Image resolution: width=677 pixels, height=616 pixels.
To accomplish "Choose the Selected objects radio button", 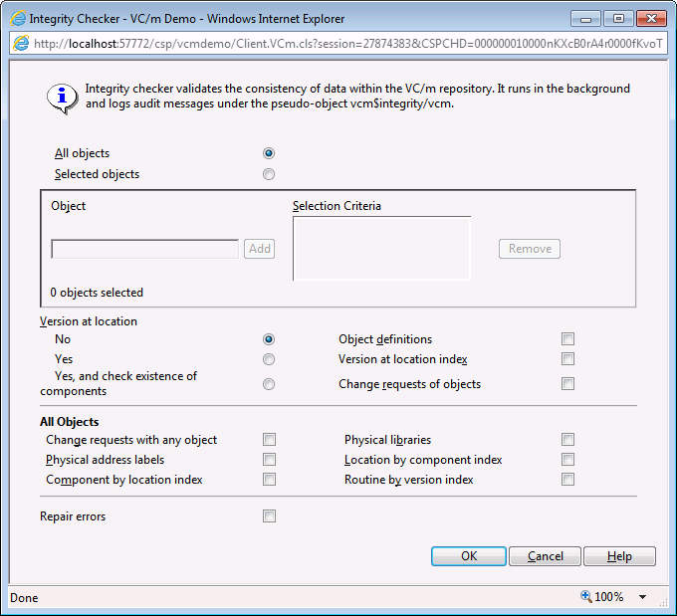I will (x=269, y=174).
